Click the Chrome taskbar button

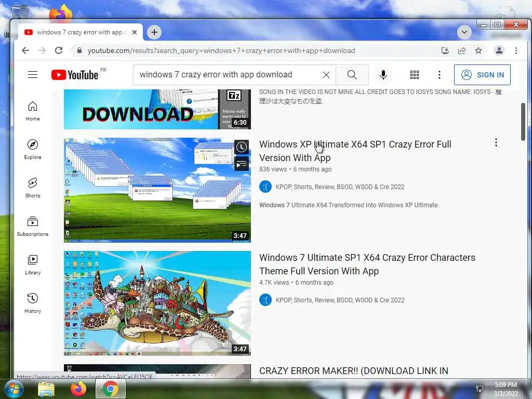(110, 389)
